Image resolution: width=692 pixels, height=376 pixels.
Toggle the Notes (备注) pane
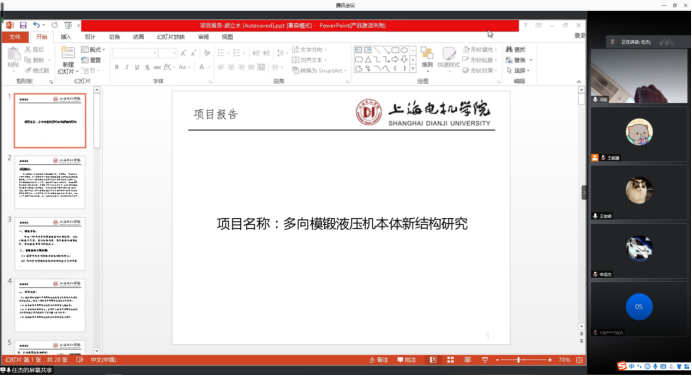379,360
